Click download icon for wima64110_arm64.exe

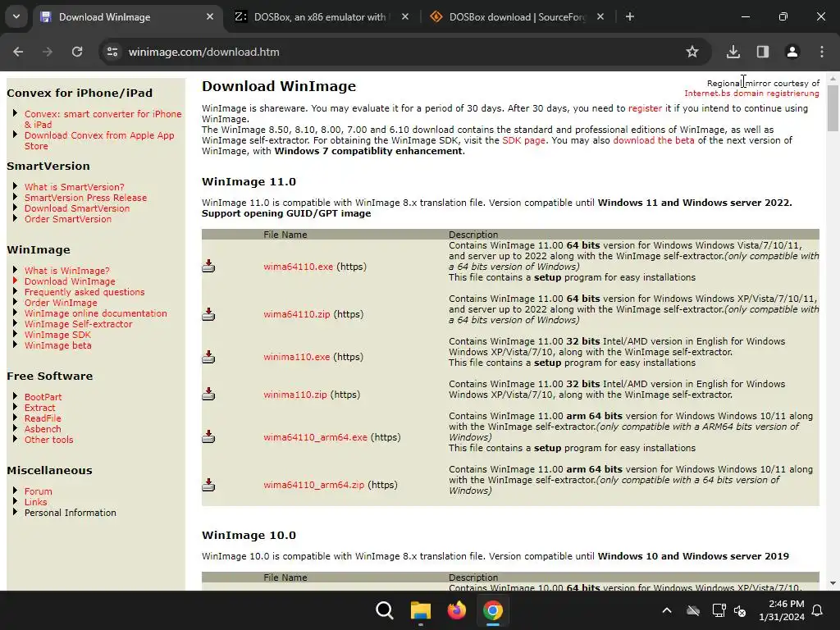(208, 437)
